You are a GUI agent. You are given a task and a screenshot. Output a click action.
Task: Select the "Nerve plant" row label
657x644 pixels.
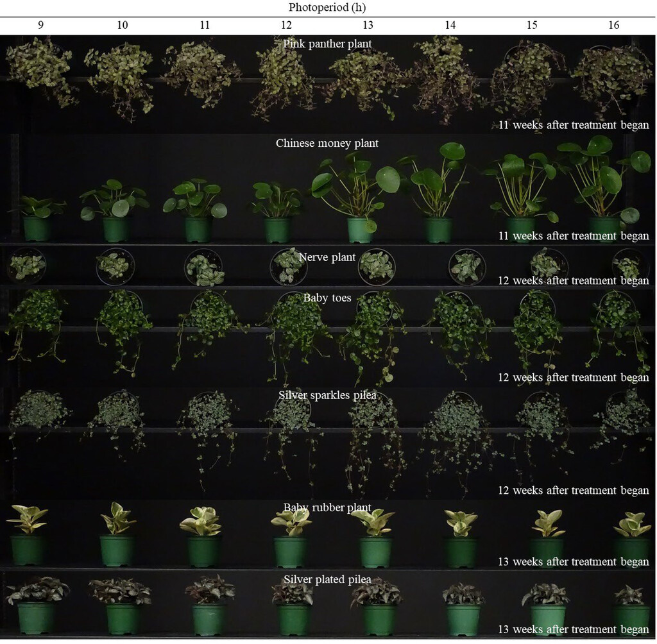click(327, 257)
